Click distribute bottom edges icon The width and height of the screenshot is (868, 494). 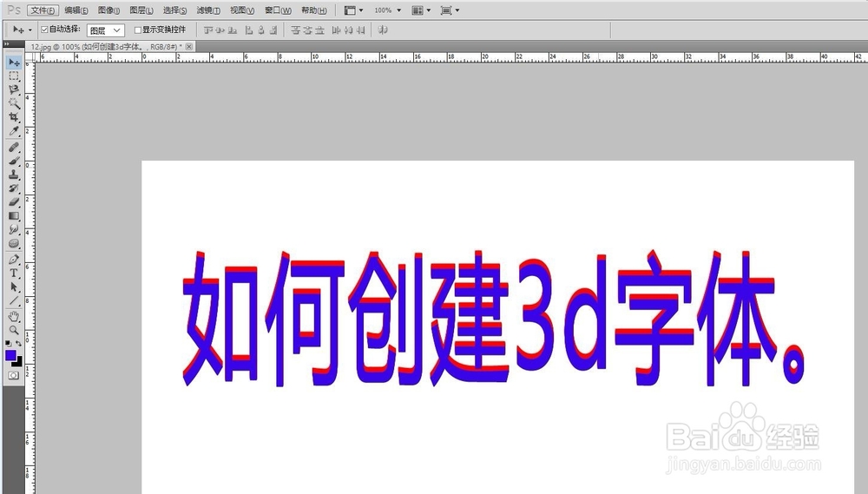coord(320,30)
